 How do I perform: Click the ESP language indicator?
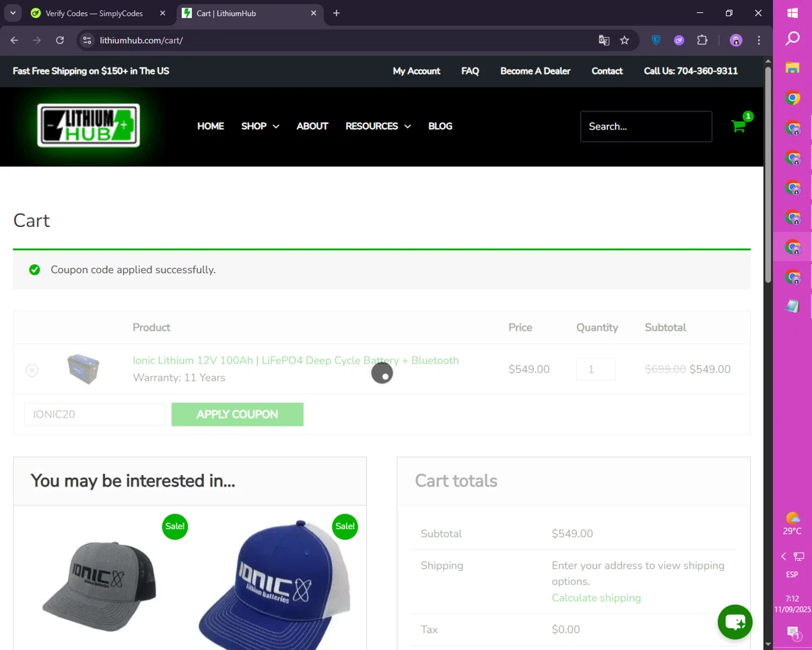792,575
